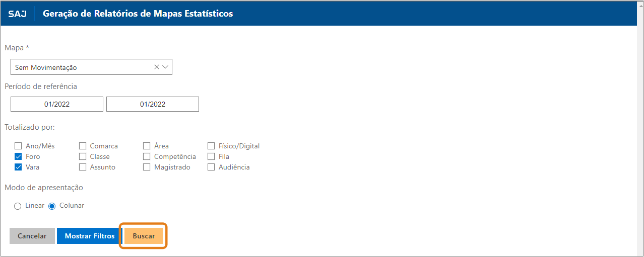
Task: Select the Área checkbox
Action: pyautogui.click(x=147, y=146)
